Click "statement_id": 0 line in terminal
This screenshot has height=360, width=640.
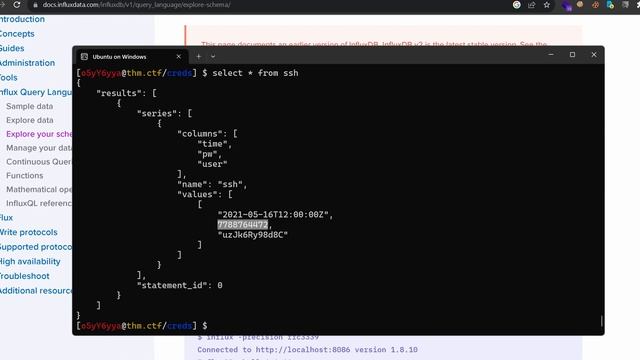(x=180, y=285)
